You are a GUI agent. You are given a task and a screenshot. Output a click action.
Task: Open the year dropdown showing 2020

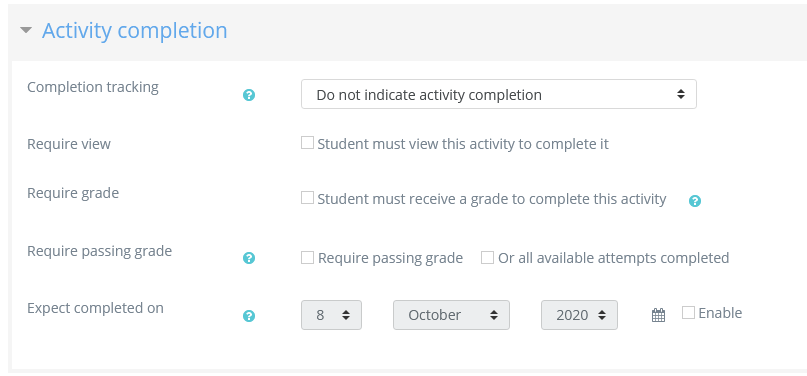[579, 315]
